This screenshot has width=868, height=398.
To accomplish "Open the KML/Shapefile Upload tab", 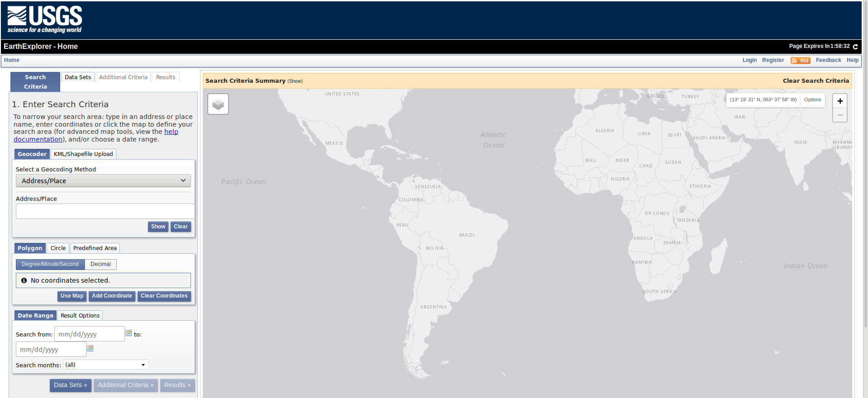I will (x=83, y=154).
